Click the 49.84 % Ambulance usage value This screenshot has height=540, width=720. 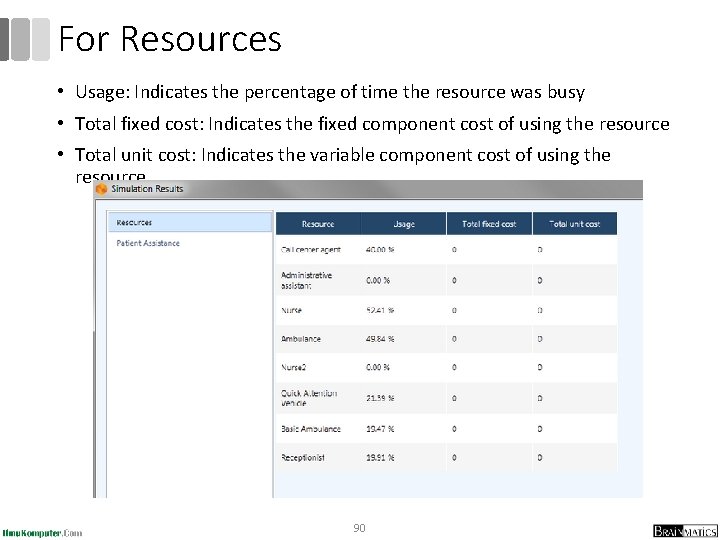[380, 339]
